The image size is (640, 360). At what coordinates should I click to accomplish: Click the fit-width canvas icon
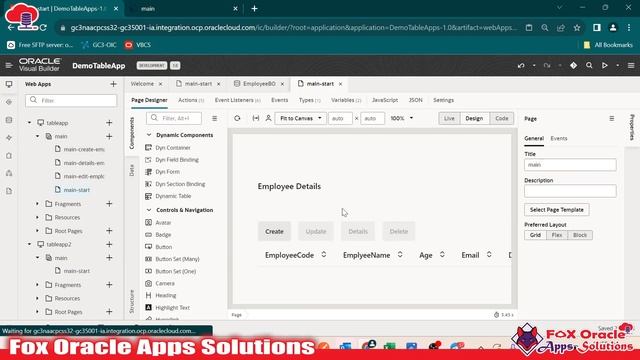pyautogui.click(x=256, y=118)
